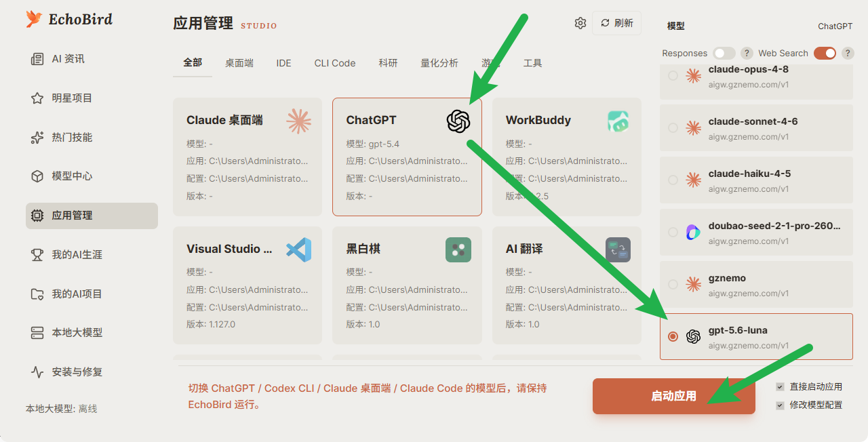Toggle the Responses switch
The image size is (868, 442).
point(724,53)
